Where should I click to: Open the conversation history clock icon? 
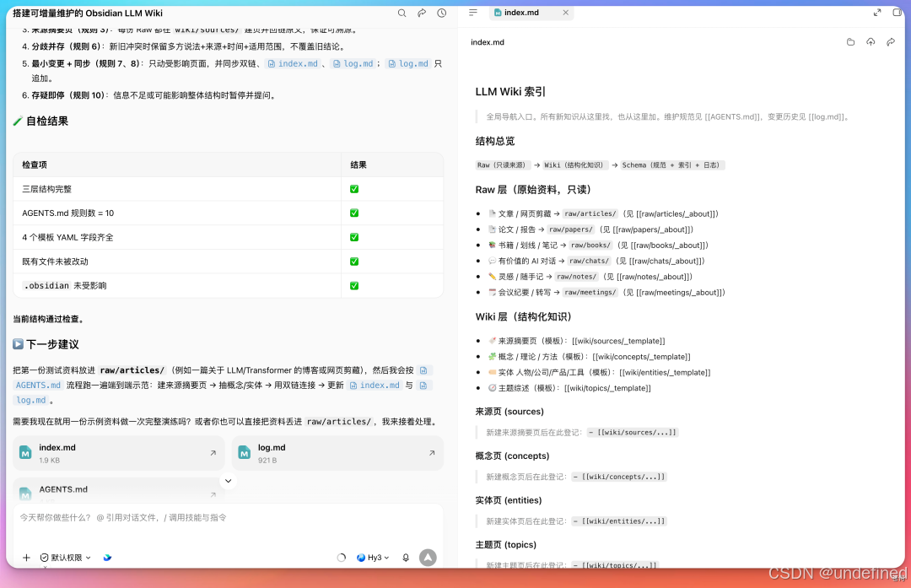tap(441, 13)
